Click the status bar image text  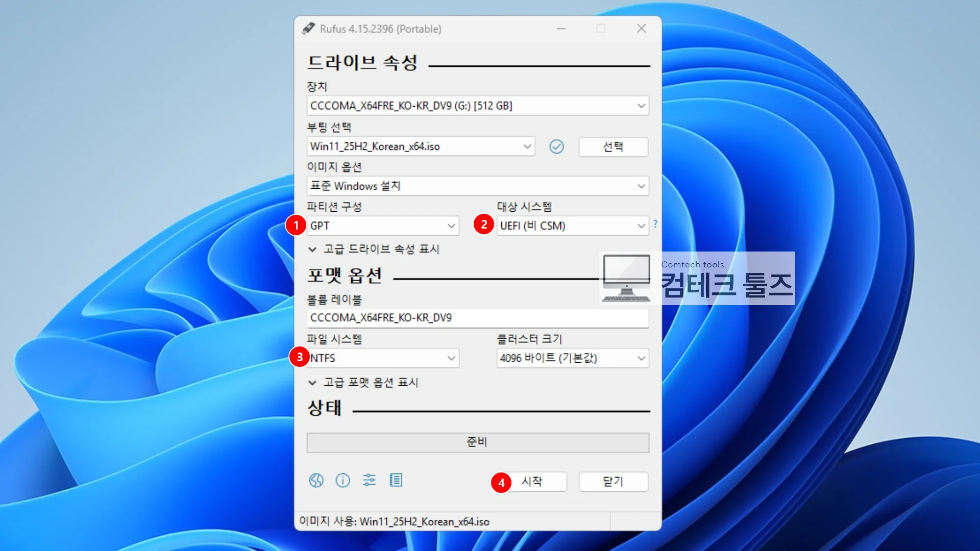tap(394, 521)
